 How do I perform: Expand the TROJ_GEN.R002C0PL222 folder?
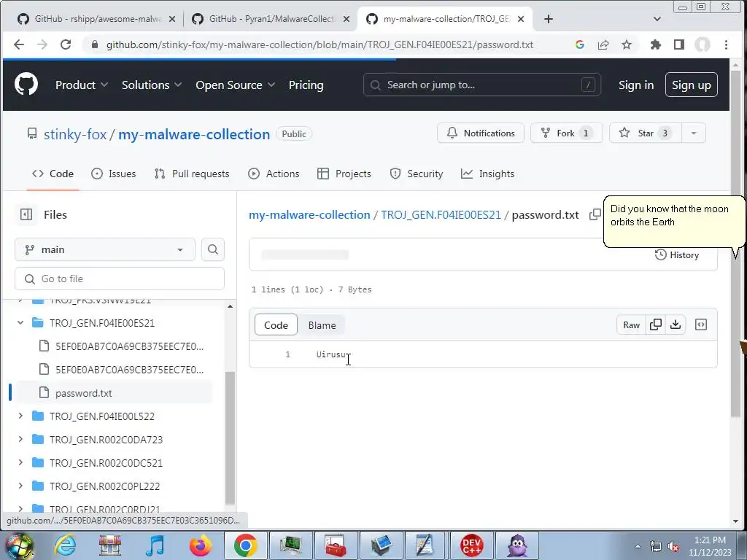click(20, 486)
